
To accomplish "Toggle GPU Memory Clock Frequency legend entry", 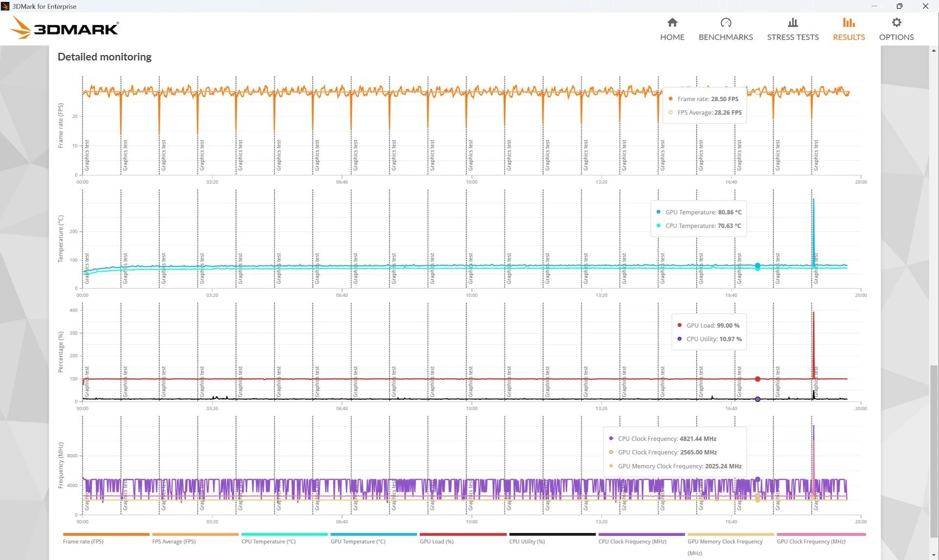I will click(x=725, y=541).
